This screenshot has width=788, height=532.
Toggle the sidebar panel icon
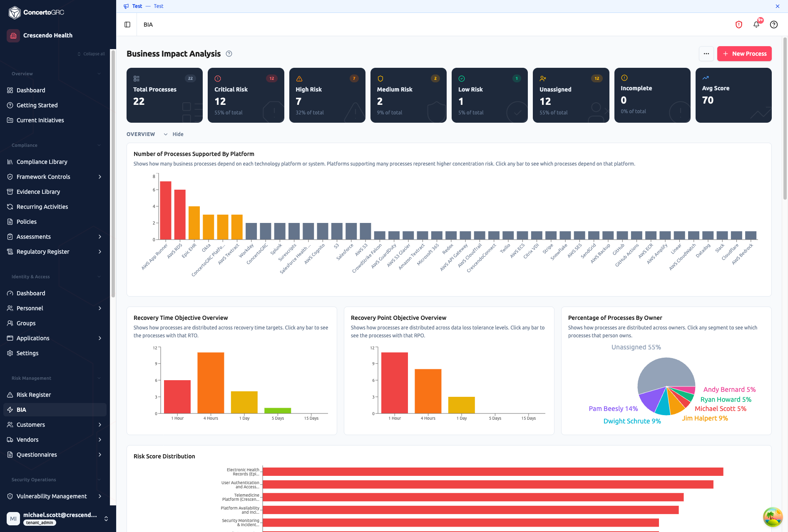click(127, 25)
